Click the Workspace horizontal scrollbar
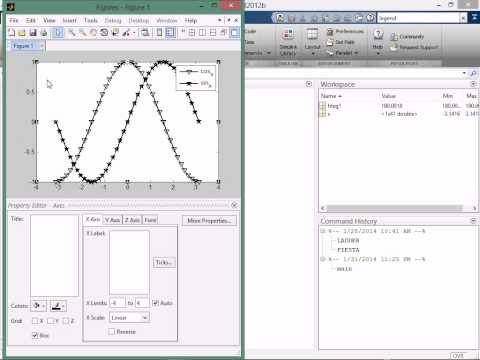Image resolution: width=480 pixels, height=360 pixels. 395,208
